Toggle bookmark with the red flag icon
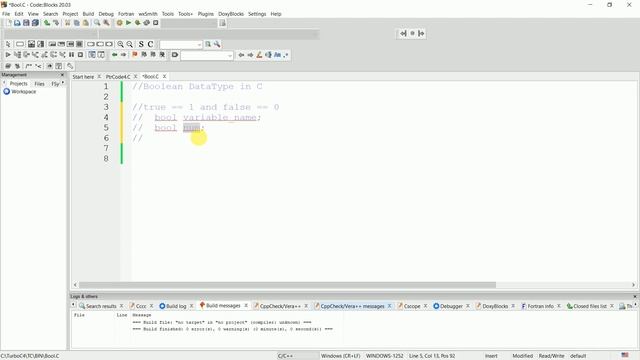640x360 pixels. coord(135,55)
